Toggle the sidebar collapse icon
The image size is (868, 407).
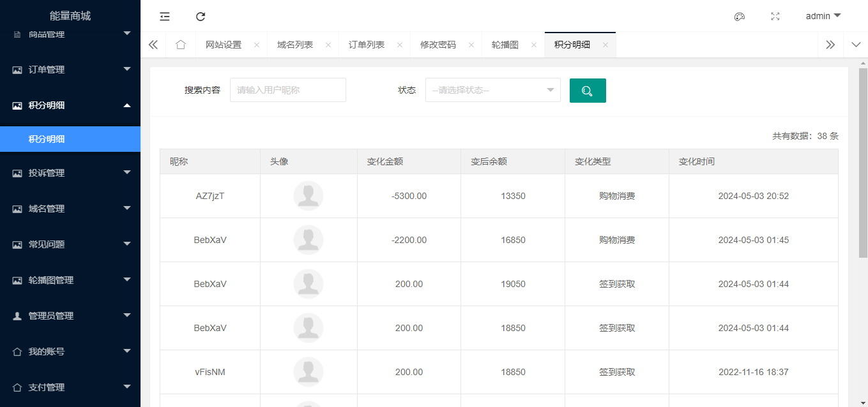[x=165, y=17]
